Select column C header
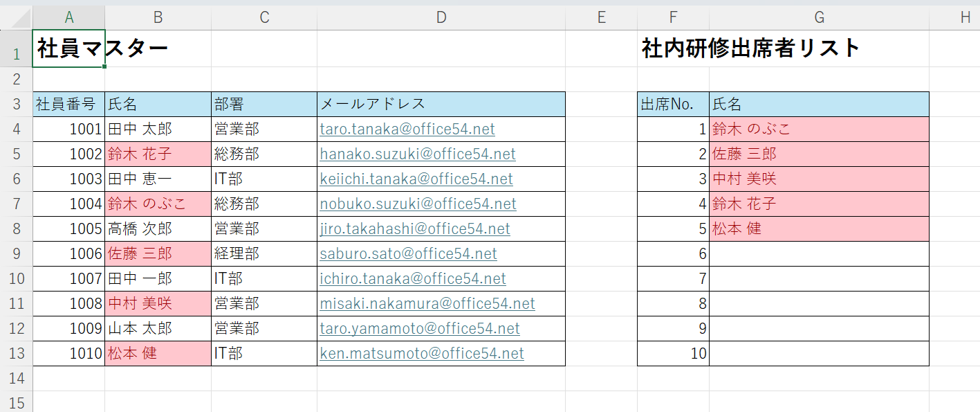Image resolution: width=980 pixels, height=412 pixels. [x=264, y=18]
